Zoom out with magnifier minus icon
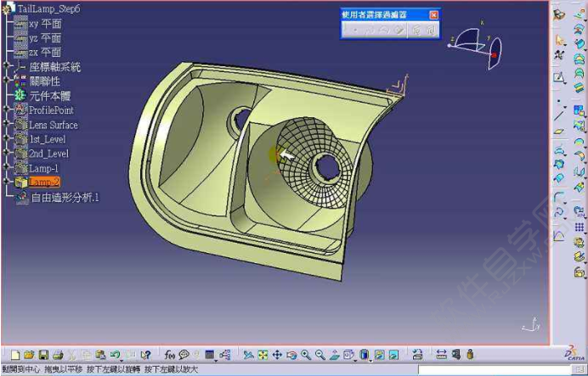 tap(319, 355)
